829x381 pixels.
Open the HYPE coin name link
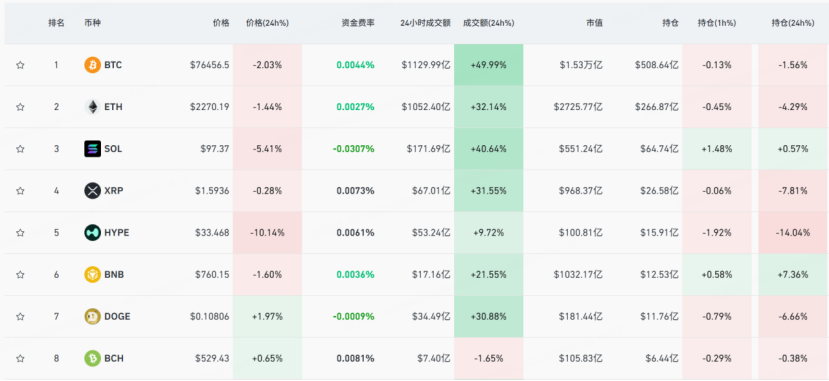[x=117, y=233]
